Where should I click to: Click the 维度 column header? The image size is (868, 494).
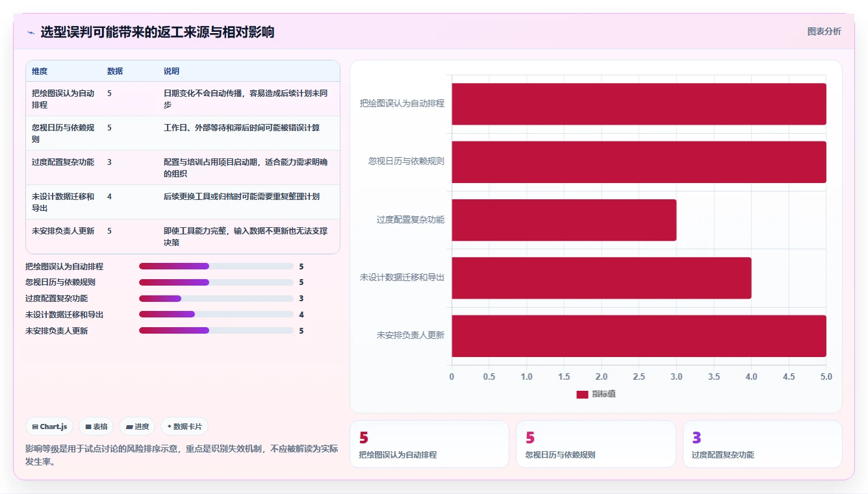click(40, 71)
